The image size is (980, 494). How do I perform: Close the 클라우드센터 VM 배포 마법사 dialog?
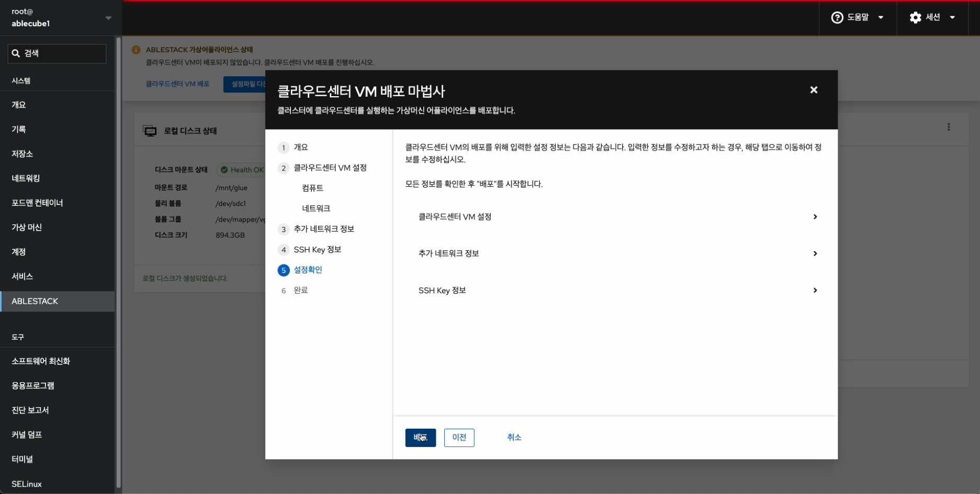[x=814, y=90]
